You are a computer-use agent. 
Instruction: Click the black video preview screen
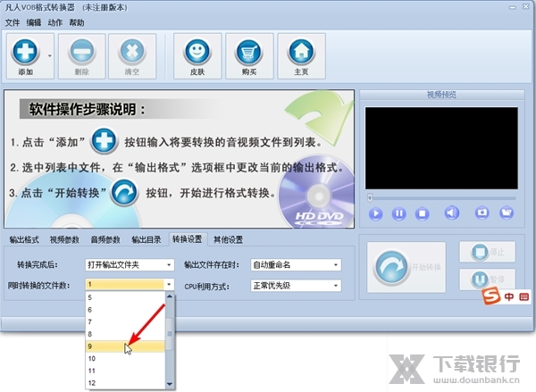coord(441,148)
